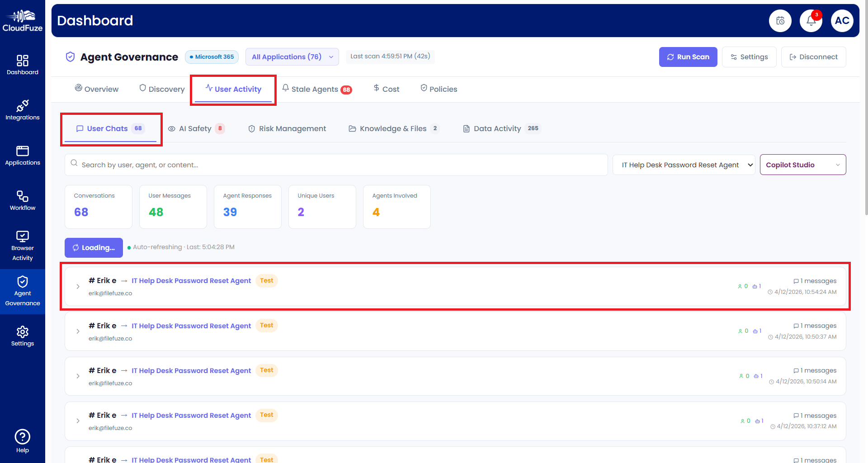Open the calendar schedule icon in header
Screen dimensions: 868x463
(780, 21)
